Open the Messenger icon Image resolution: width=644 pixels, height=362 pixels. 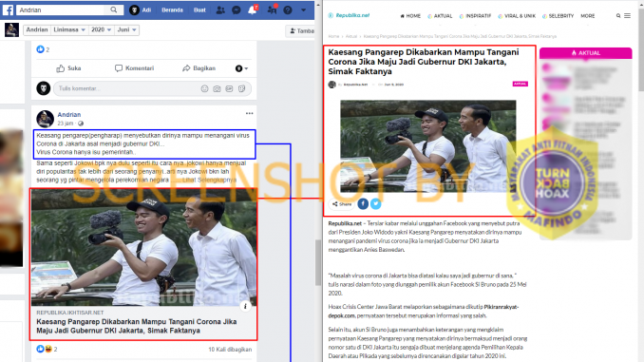pyautogui.click(x=237, y=10)
